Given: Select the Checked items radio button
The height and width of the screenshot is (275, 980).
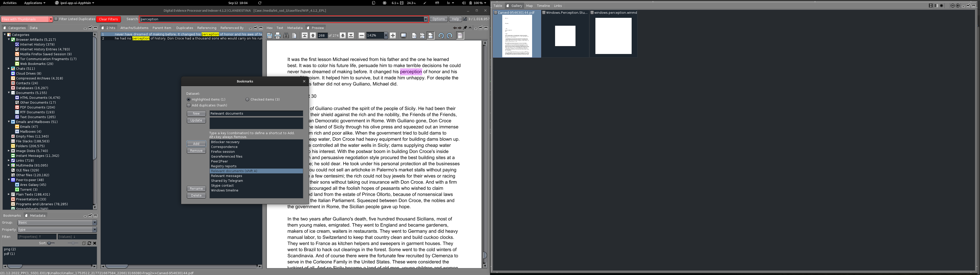Looking at the screenshot, I should pyautogui.click(x=247, y=100).
